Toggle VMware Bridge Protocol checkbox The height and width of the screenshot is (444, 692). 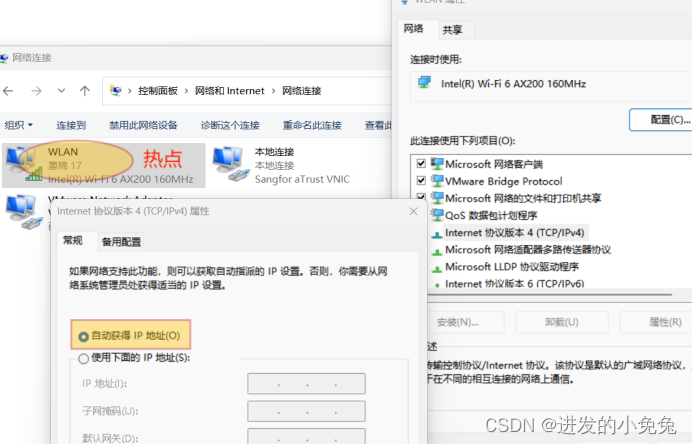(421, 181)
